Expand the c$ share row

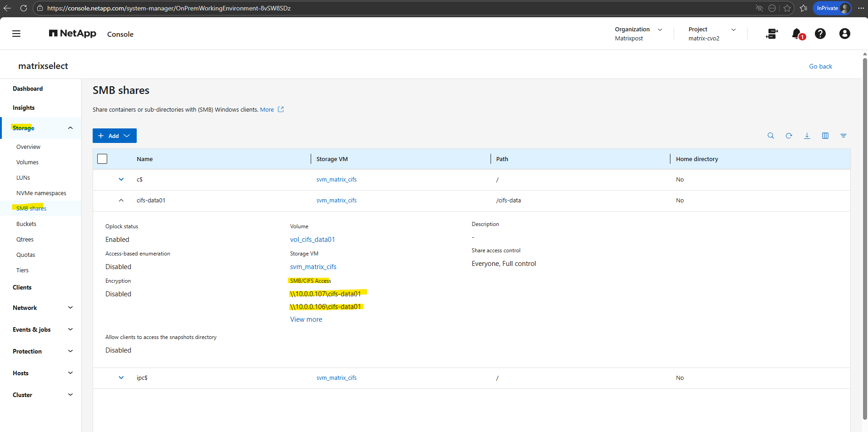[x=121, y=179]
